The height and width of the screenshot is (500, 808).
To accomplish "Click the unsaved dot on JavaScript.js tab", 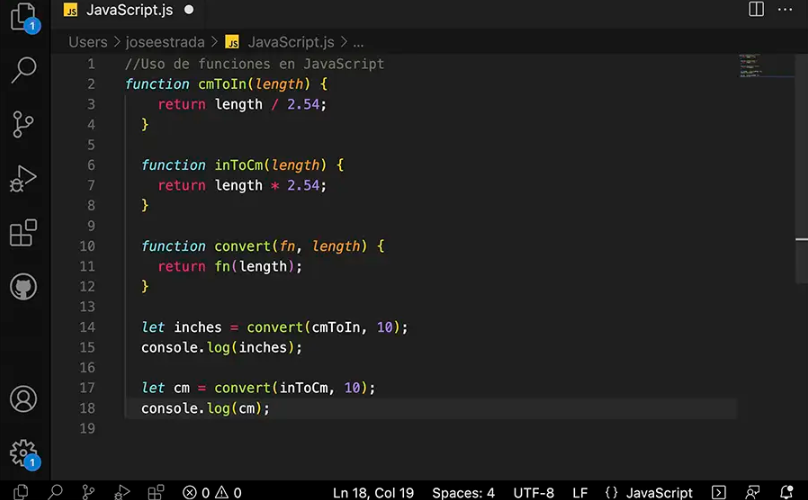I will click(x=189, y=9).
